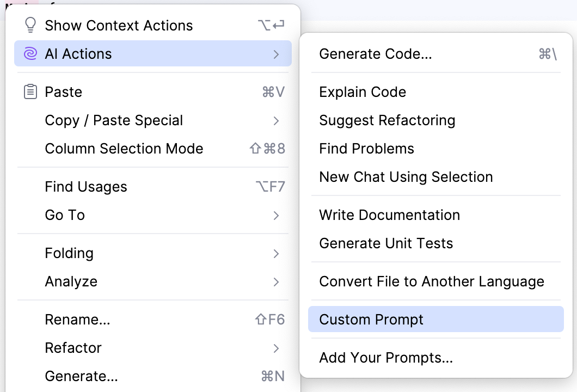Click the purple AI Actions swirl icon

(30, 53)
